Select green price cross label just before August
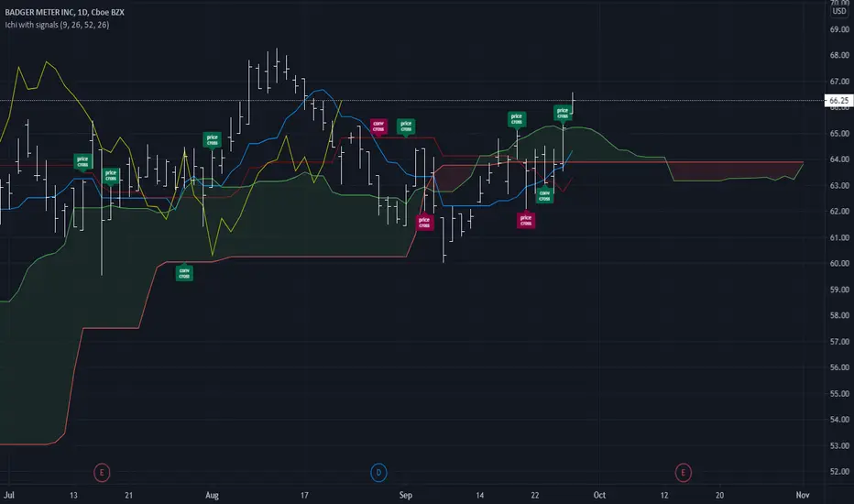 213,140
